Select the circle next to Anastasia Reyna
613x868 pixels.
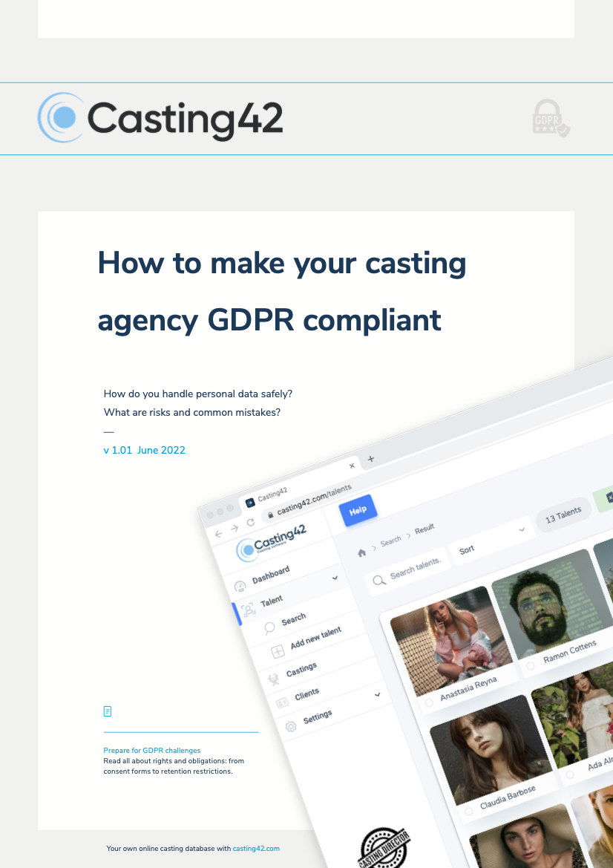[x=429, y=702]
